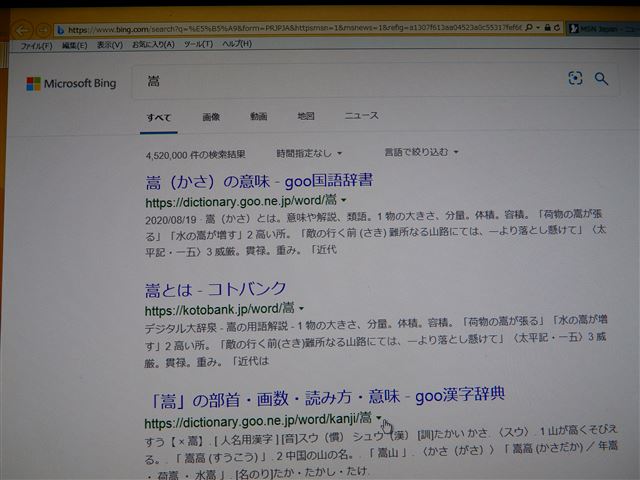Open the ツール(T) menu
This screenshot has width=640, height=480.
(x=198, y=44)
